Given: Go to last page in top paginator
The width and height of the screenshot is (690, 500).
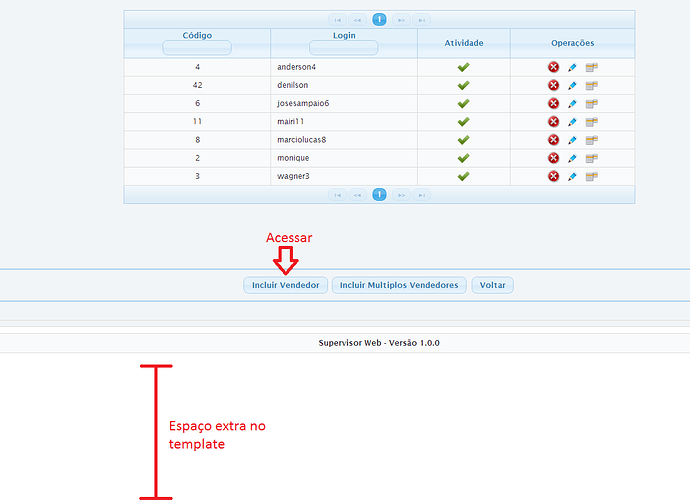Looking at the screenshot, I should click(422, 20).
